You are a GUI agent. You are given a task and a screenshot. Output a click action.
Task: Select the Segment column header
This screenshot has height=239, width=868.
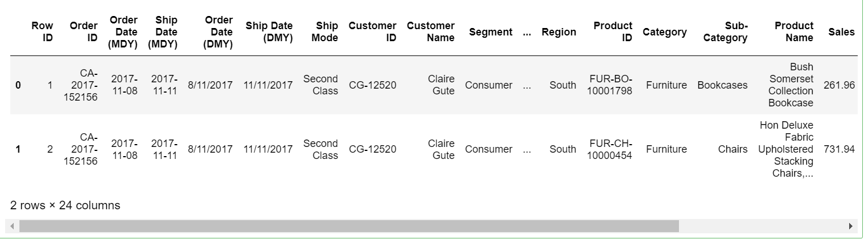click(491, 32)
